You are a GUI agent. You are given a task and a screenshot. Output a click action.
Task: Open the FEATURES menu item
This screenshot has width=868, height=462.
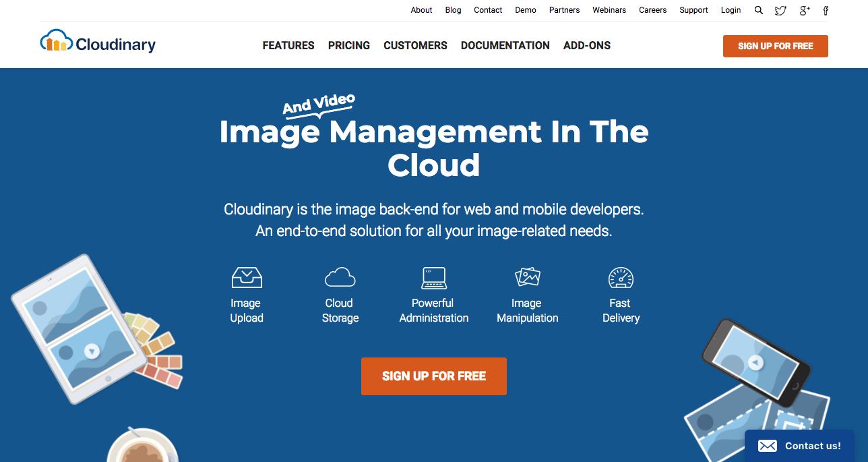[288, 46]
